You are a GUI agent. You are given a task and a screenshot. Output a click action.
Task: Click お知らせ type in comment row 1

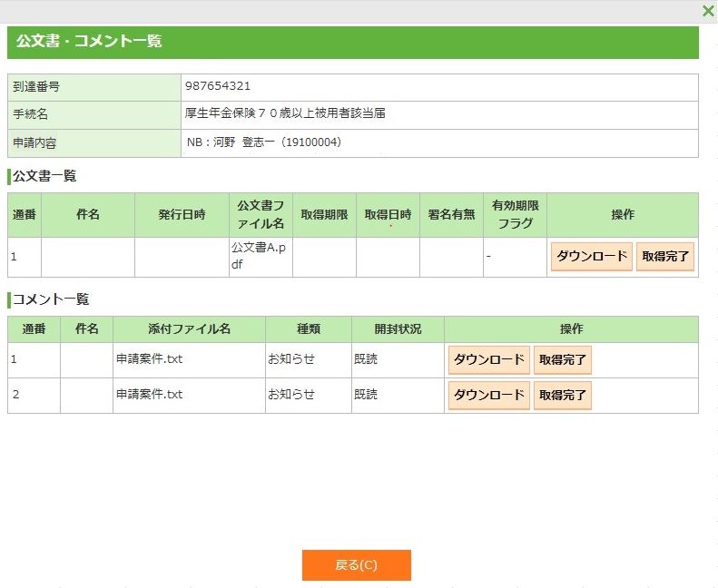(291, 358)
